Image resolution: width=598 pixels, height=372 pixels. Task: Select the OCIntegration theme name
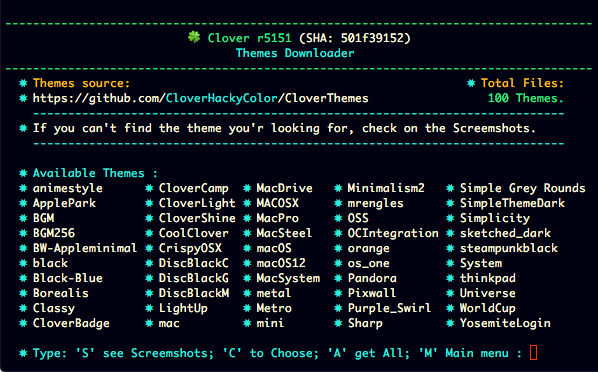coord(393,233)
